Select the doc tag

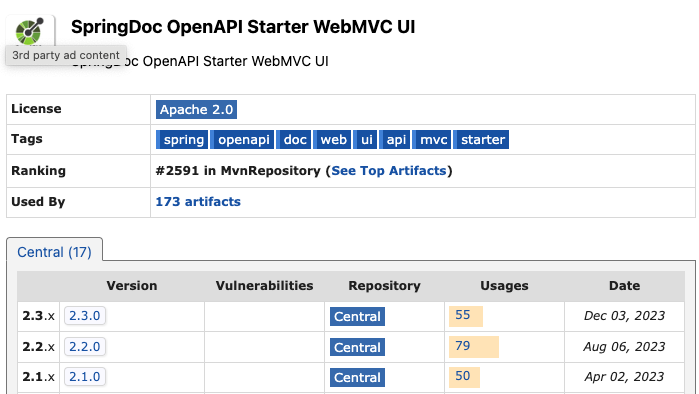(x=293, y=140)
